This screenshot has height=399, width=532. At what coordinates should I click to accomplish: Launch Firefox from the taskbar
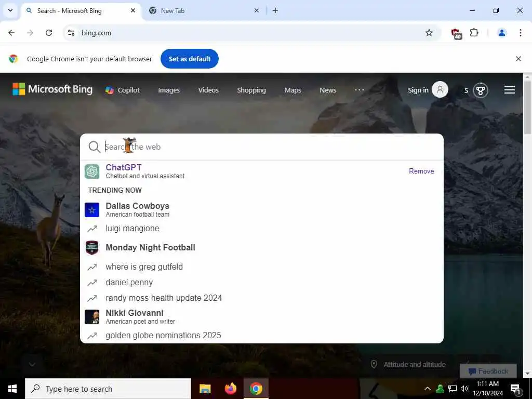click(x=231, y=389)
